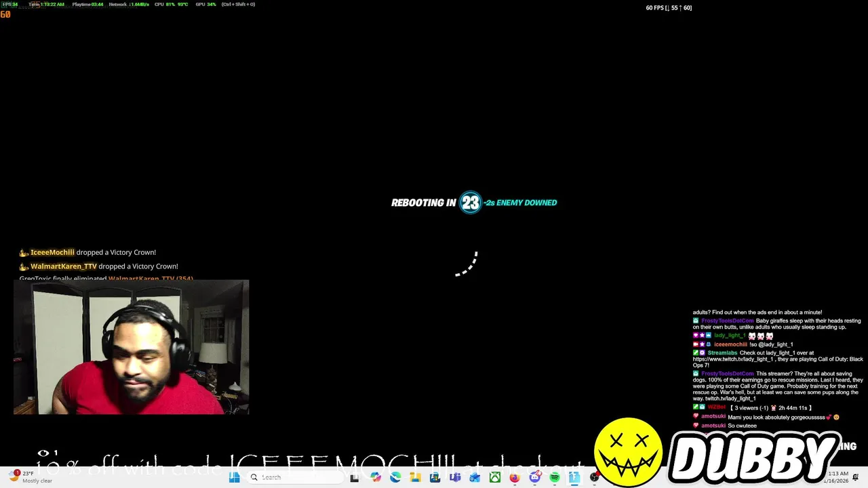Click the WZBot username in chat
The image size is (868, 488).
717,407
